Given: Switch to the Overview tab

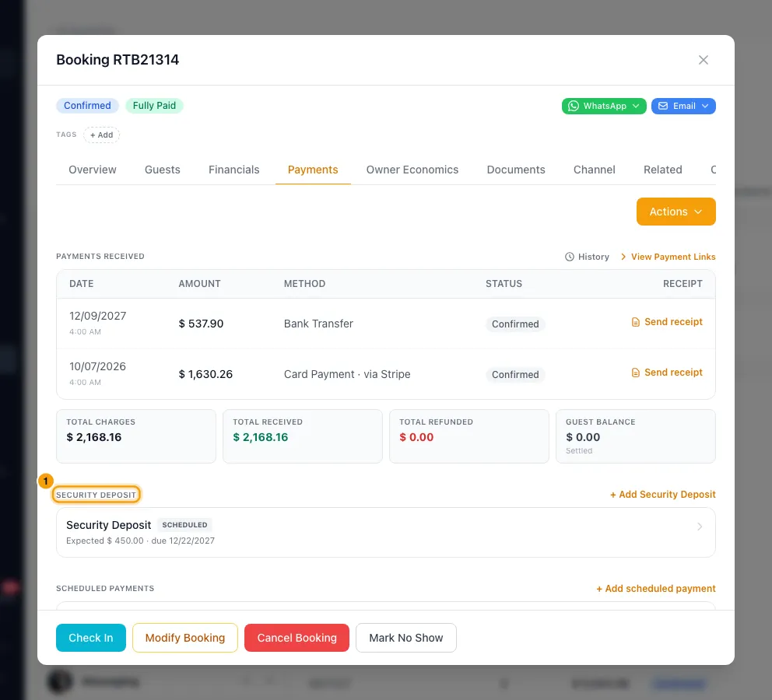Looking at the screenshot, I should coord(93,170).
